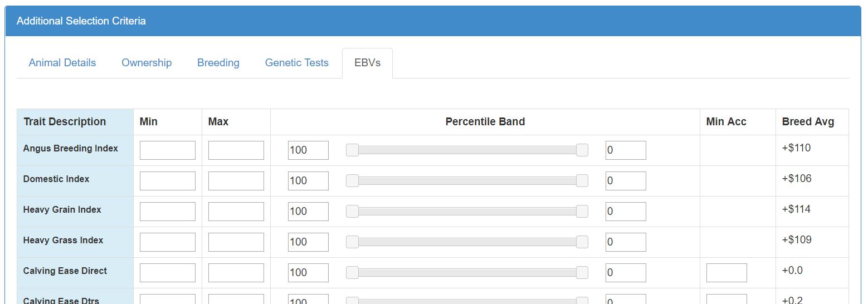Click Min field for Angus Breeding Index
The height and width of the screenshot is (304, 868).
click(167, 150)
